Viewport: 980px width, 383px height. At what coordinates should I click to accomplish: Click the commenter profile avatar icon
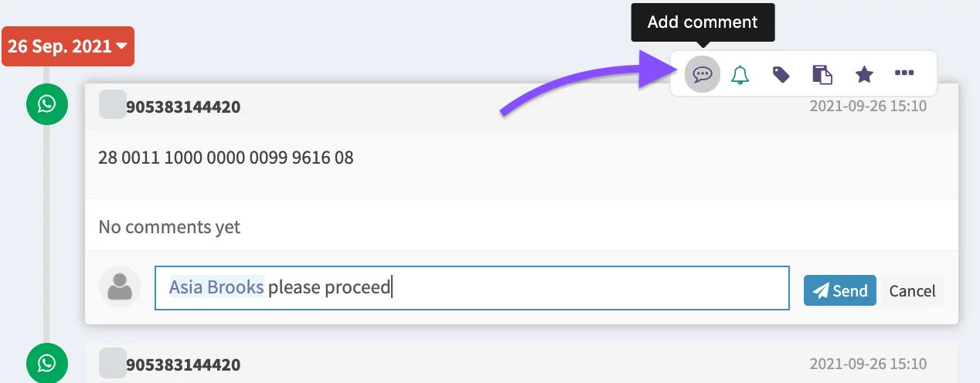tap(120, 287)
